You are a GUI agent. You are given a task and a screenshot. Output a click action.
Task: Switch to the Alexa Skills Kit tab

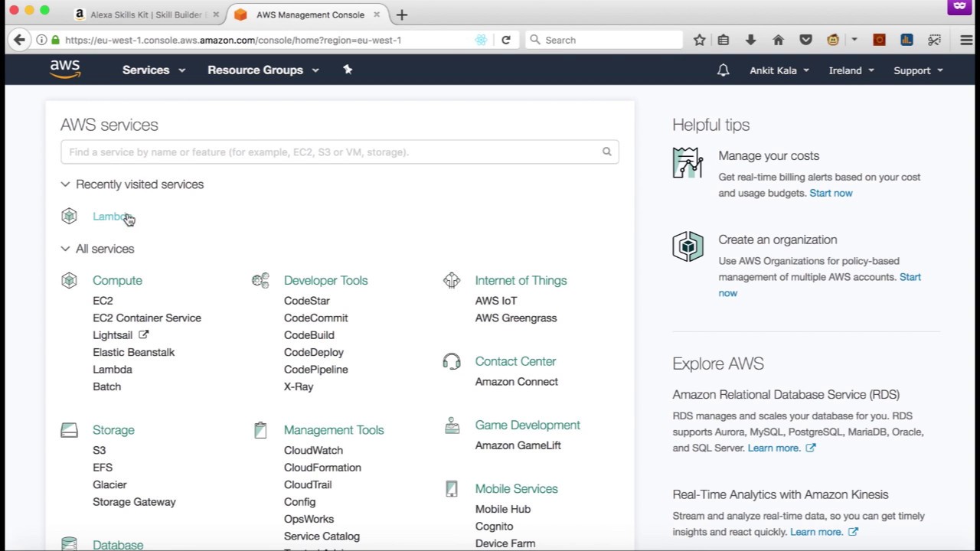[x=145, y=15]
